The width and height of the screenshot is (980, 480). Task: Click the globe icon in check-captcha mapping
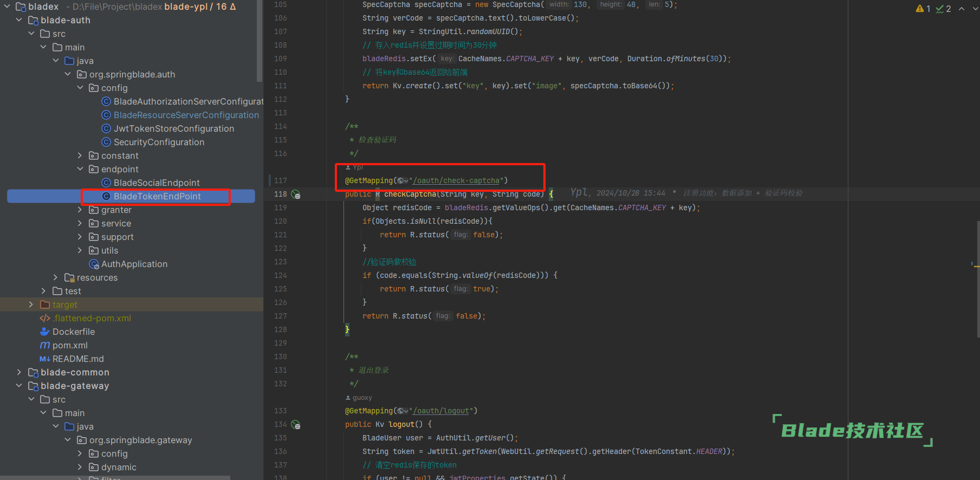[401, 180]
